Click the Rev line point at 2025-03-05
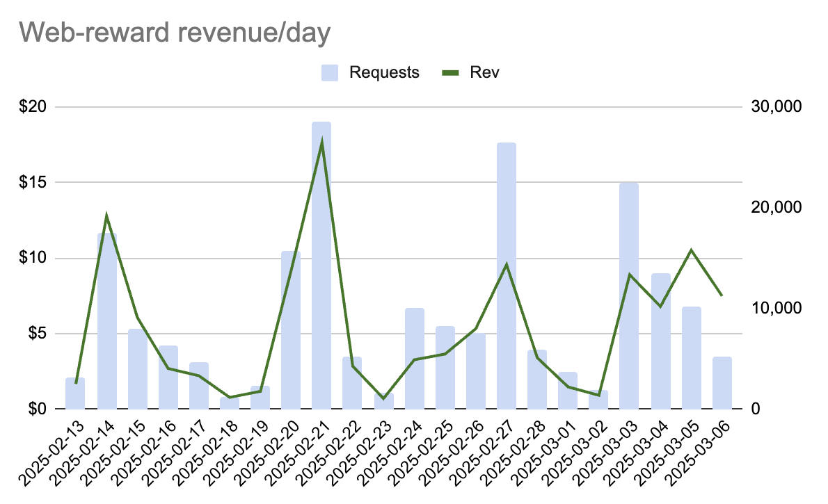The width and height of the screenshot is (828, 504). (x=691, y=250)
